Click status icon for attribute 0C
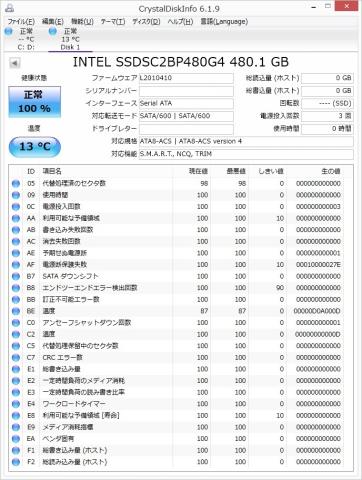The width and height of the screenshot is (362, 480). pos(16,207)
